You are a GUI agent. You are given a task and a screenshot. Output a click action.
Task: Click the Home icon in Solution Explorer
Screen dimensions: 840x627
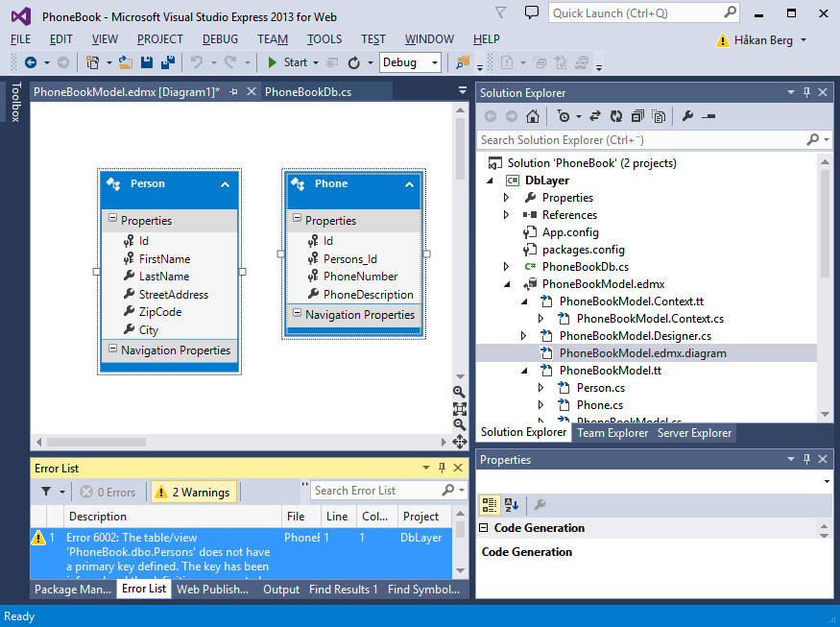click(x=533, y=116)
